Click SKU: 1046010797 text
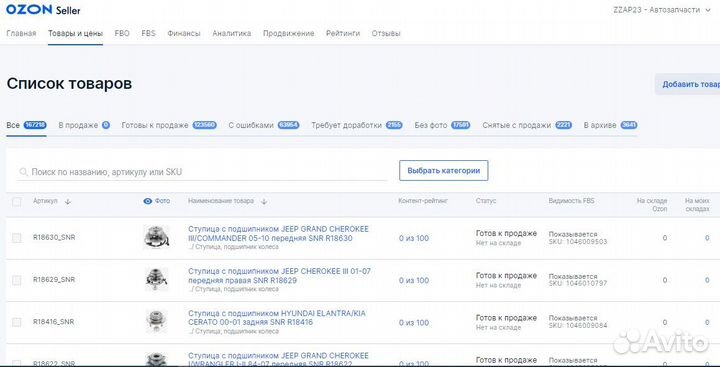 (578, 283)
